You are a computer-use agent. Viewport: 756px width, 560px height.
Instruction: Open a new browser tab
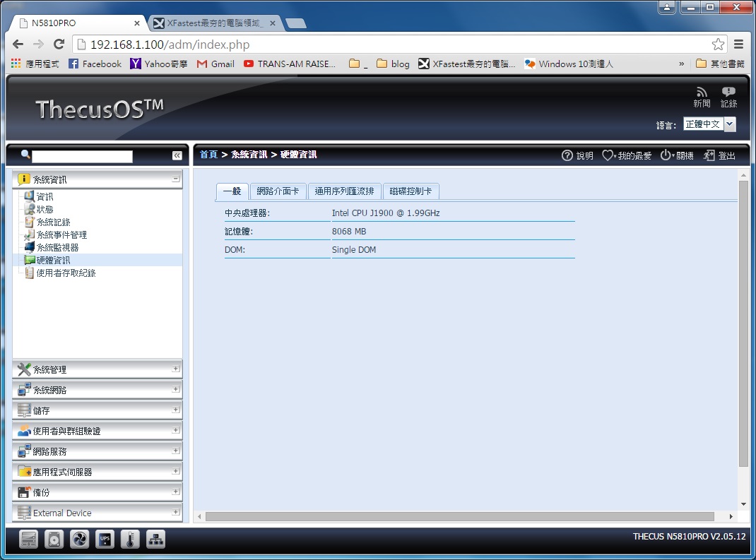click(x=295, y=23)
